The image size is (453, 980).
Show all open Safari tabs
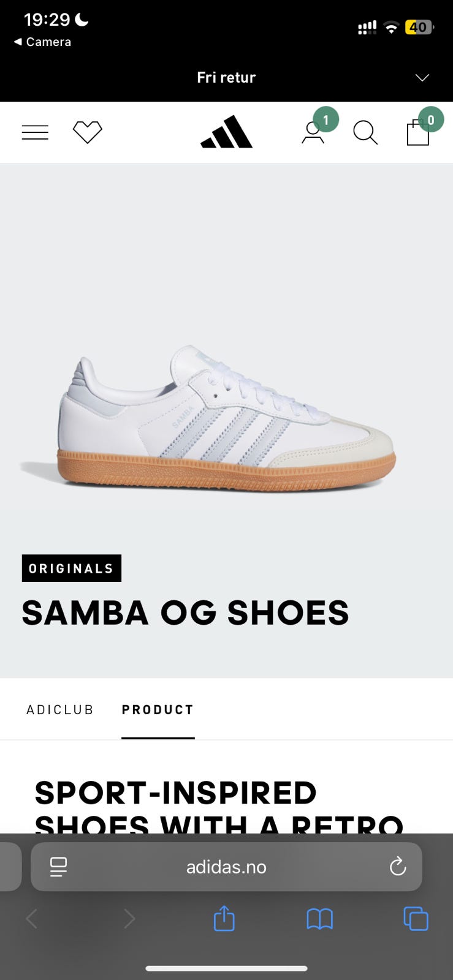pos(416,919)
